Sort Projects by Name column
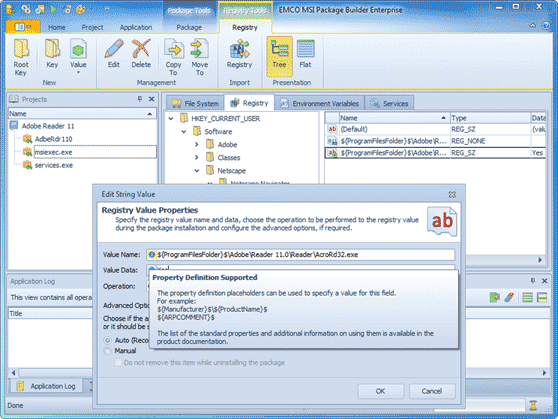The image size is (558, 419). click(x=82, y=114)
